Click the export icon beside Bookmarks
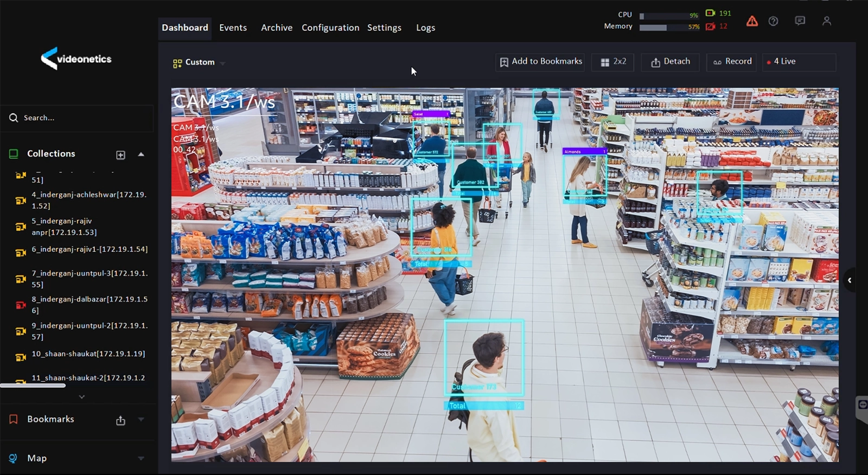This screenshot has width=868, height=475. pyautogui.click(x=120, y=420)
